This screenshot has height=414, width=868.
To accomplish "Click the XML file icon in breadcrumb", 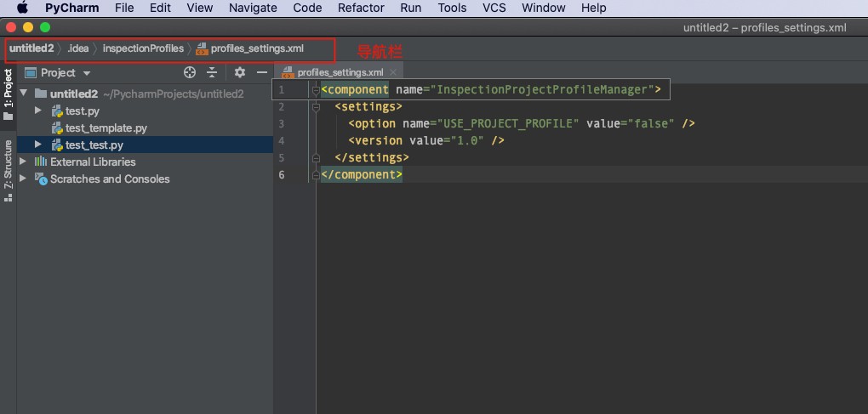I will click(202, 48).
